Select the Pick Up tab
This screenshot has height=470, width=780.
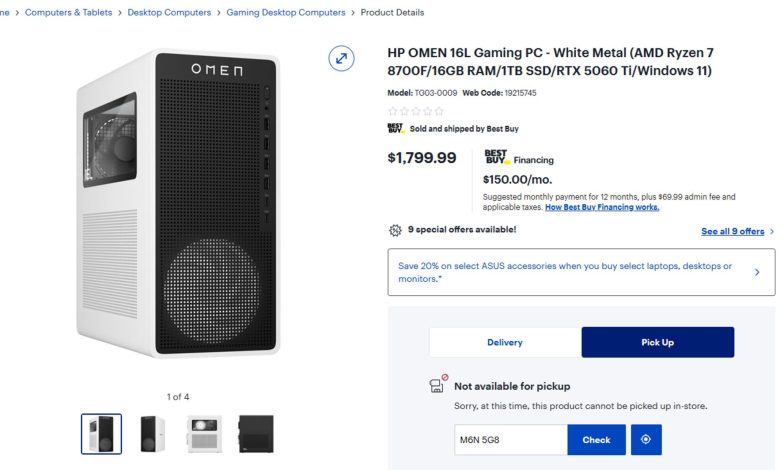tap(657, 342)
